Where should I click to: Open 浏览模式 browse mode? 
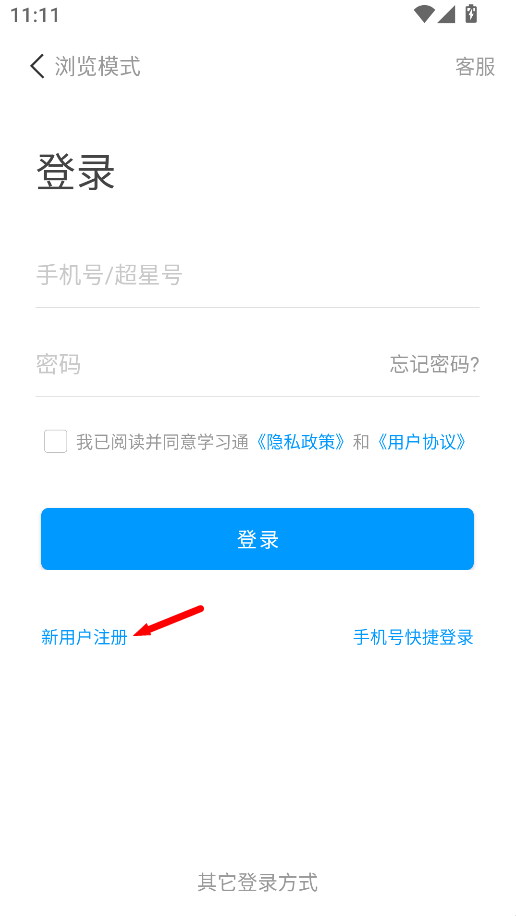98,66
